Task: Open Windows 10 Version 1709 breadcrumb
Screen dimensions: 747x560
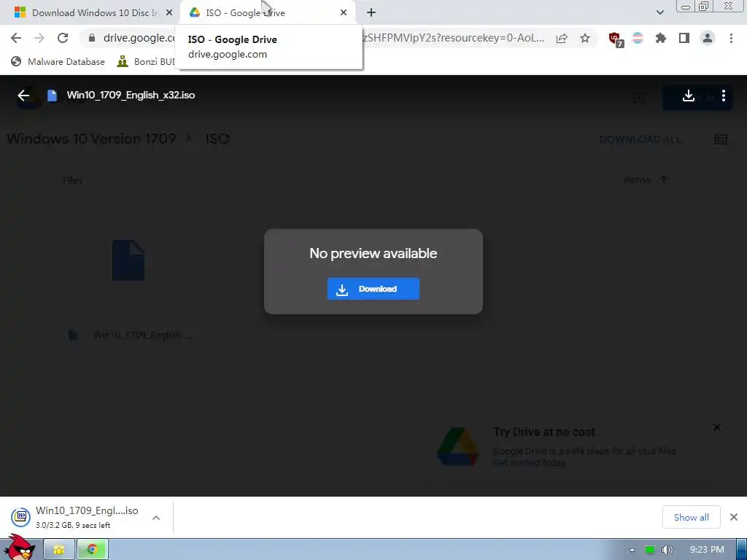Action: (x=91, y=139)
